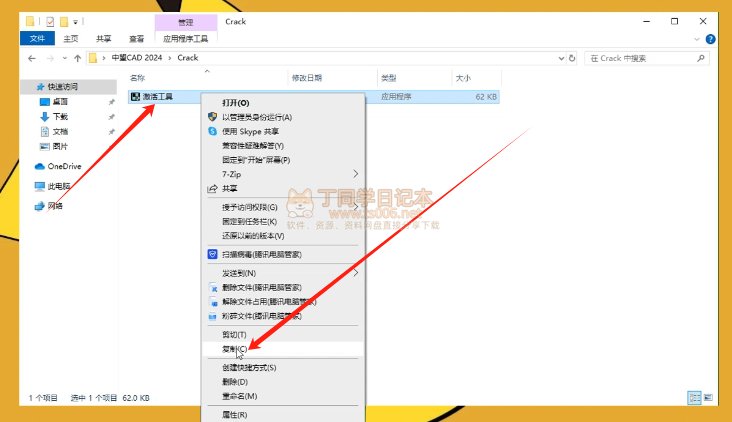Screen dimensions: 732x422
Task: Open the address bar history dropdown
Action: pos(561,58)
